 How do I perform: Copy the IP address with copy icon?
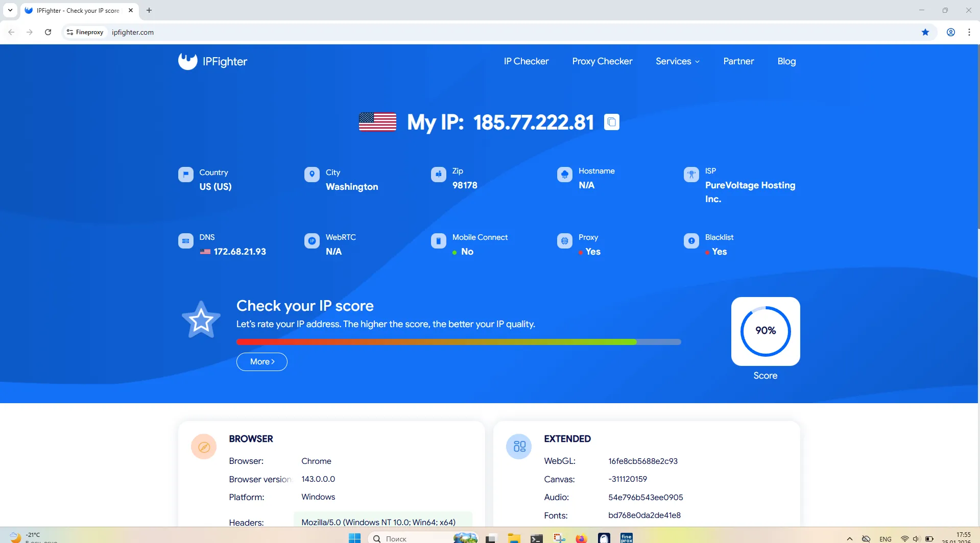[612, 122]
